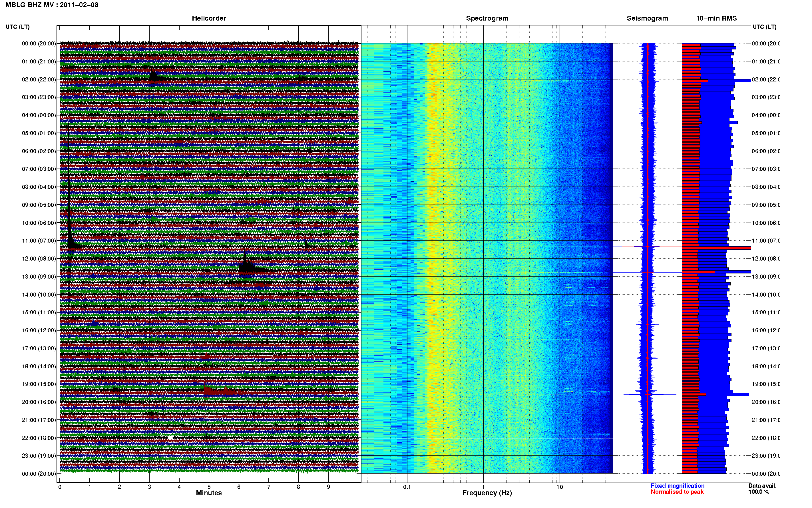Click the "10" frequency tick label
The image size is (812, 508).
(x=560, y=487)
